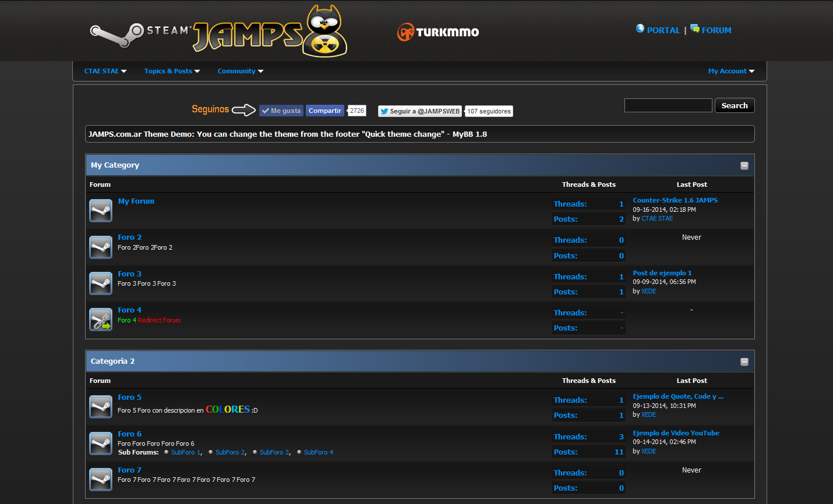
Task: Click the SubForo 3 bullet icon
Action: 255,452
